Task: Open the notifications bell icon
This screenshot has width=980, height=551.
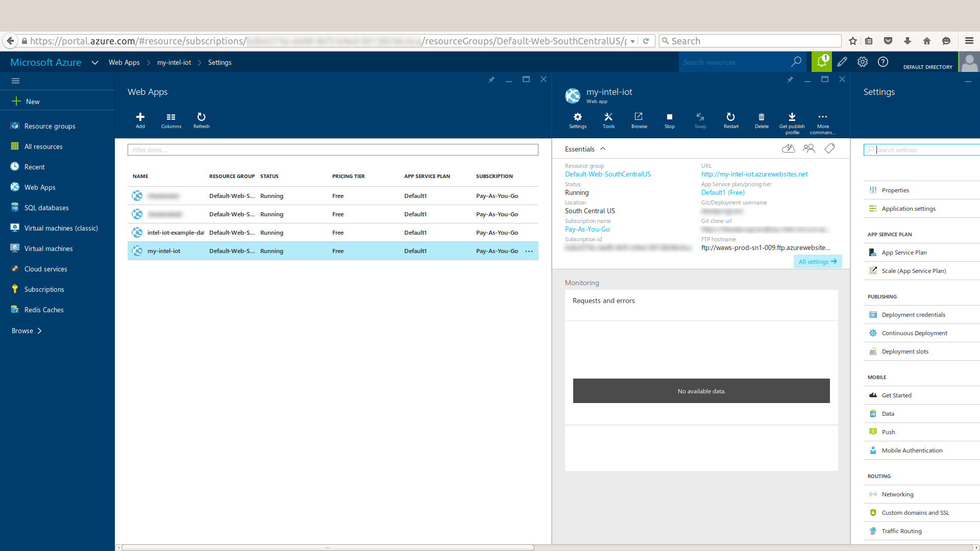Action: (821, 62)
